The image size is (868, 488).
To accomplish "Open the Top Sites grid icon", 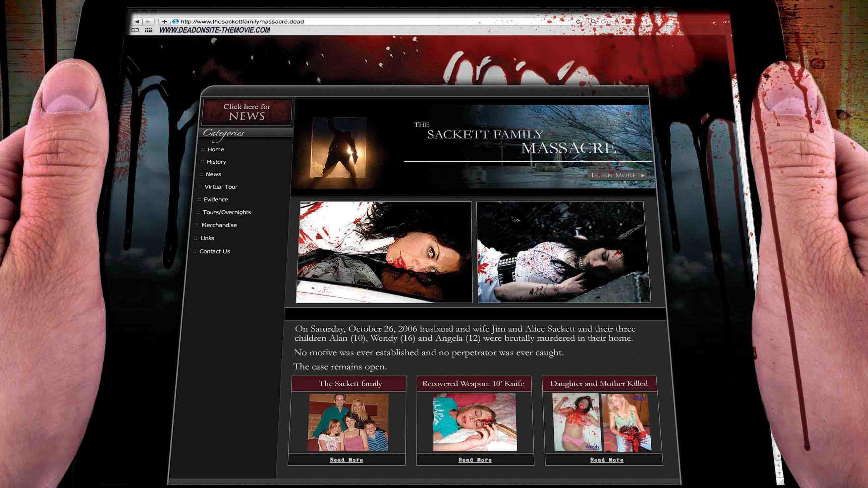I will pos(148,30).
